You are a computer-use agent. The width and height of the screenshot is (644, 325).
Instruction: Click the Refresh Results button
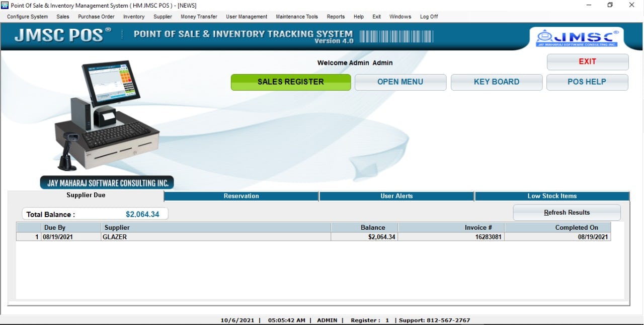point(567,212)
